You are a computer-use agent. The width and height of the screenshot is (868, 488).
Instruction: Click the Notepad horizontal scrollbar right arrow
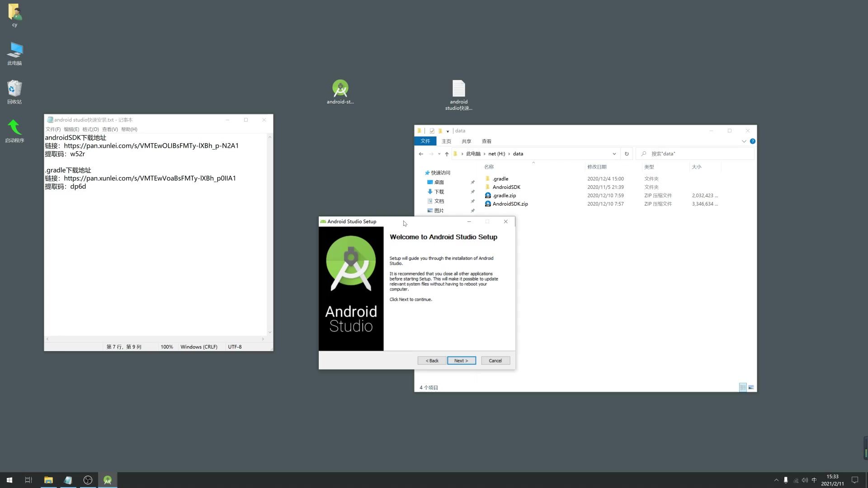click(263, 339)
